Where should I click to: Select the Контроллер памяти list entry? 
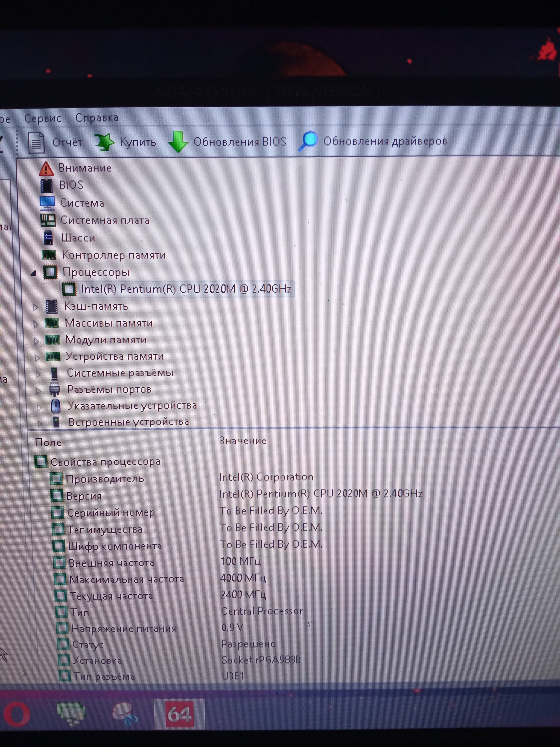114,255
